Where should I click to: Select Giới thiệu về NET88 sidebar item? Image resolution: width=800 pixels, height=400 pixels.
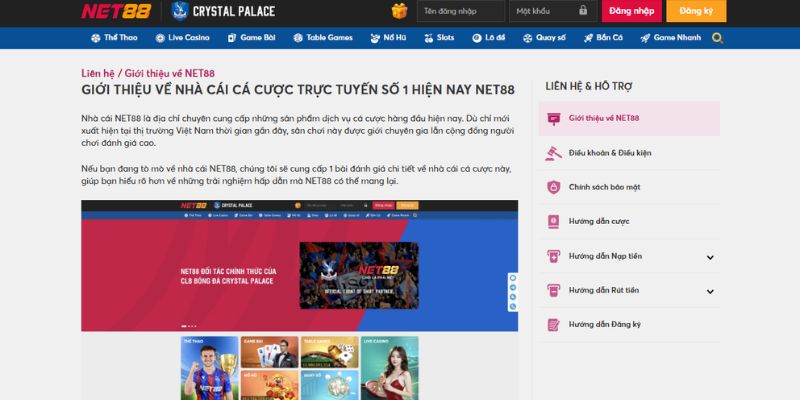630,118
